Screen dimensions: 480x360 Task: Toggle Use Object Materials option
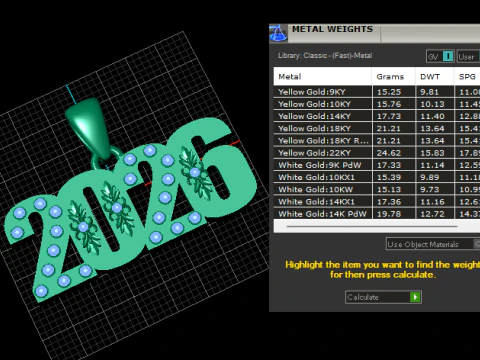(433, 244)
